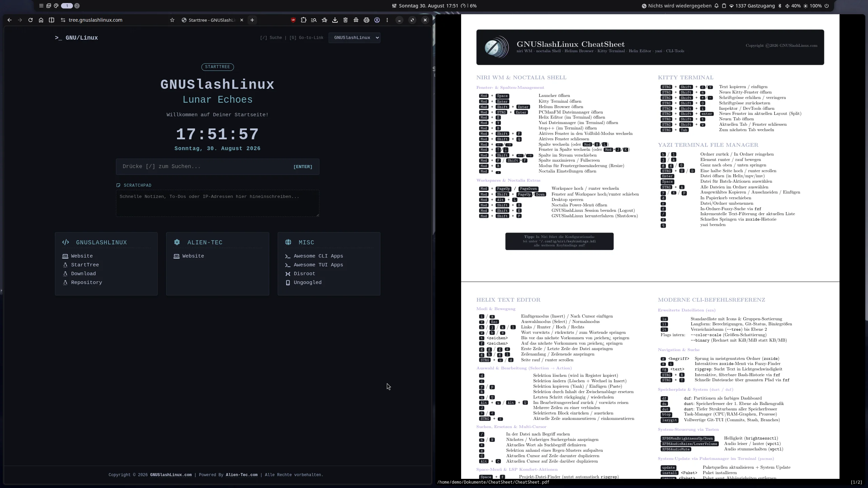Close the Starttree tab
Viewport: 868px width, 488px height.
[x=242, y=20]
